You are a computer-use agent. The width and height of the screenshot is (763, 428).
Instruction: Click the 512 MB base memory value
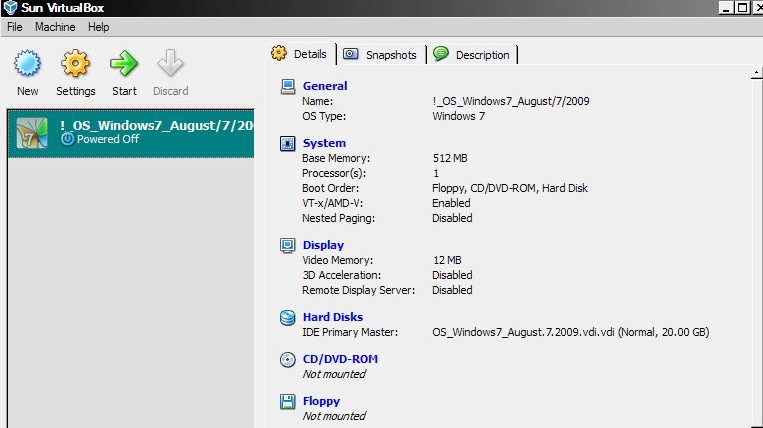click(450, 158)
